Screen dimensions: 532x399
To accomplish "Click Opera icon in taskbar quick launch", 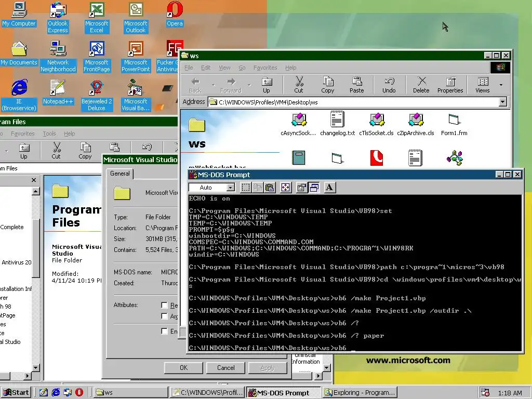I will (x=79, y=393).
